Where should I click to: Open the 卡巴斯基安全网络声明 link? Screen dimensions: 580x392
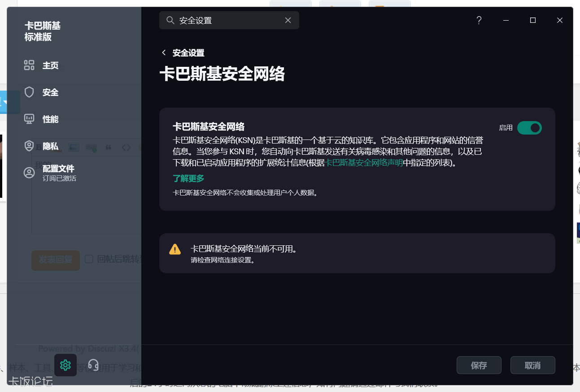coord(363,163)
